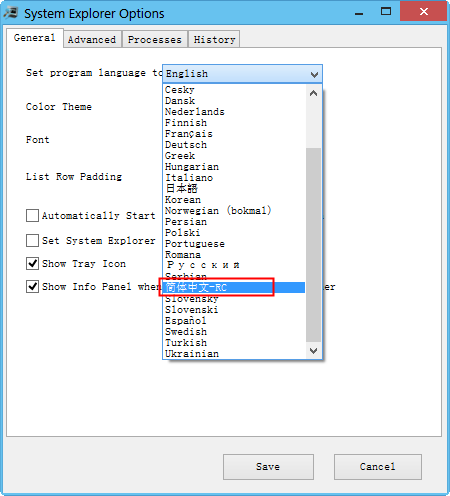Image resolution: width=450 pixels, height=496 pixels.
Task: Select Slovenski language option
Action: [x=235, y=310]
